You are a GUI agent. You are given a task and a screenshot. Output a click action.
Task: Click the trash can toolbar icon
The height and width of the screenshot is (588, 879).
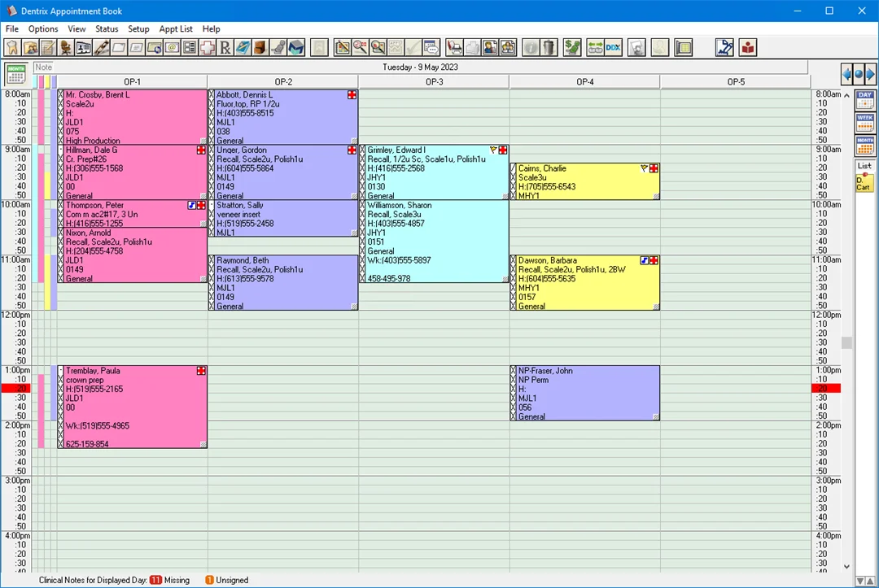coord(549,48)
